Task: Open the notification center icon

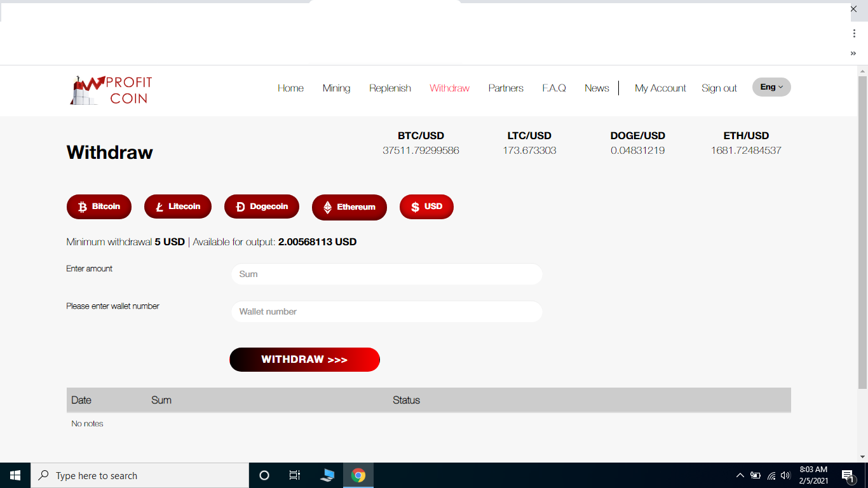Action: pyautogui.click(x=848, y=475)
